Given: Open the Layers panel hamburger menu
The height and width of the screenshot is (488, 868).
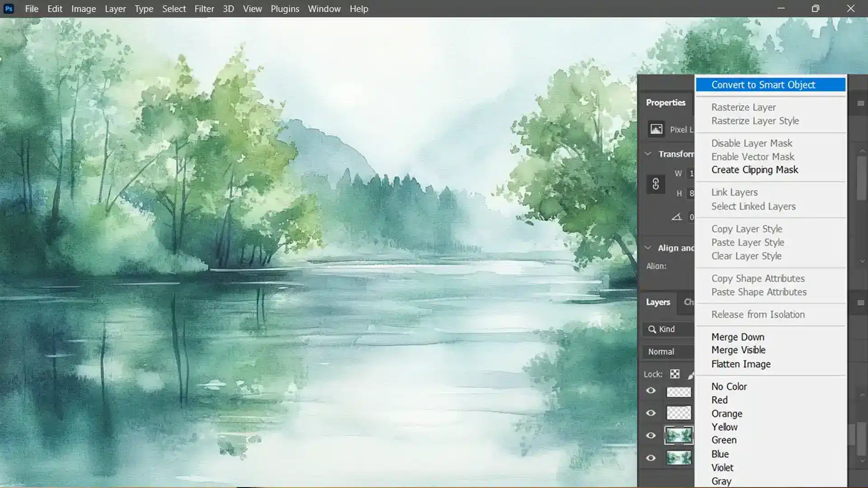Looking at the screenshot, I should click(x=860, y=303).
